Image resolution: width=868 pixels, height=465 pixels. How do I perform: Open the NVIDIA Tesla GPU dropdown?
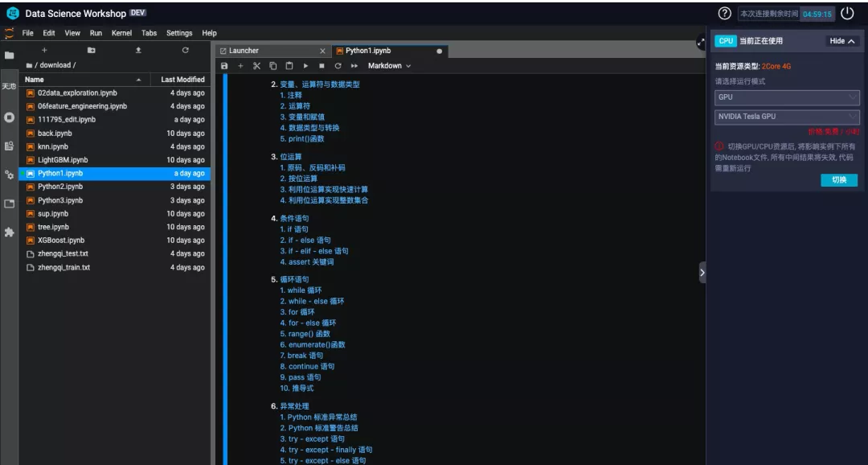pyautogui.click(x=787, y=117)
